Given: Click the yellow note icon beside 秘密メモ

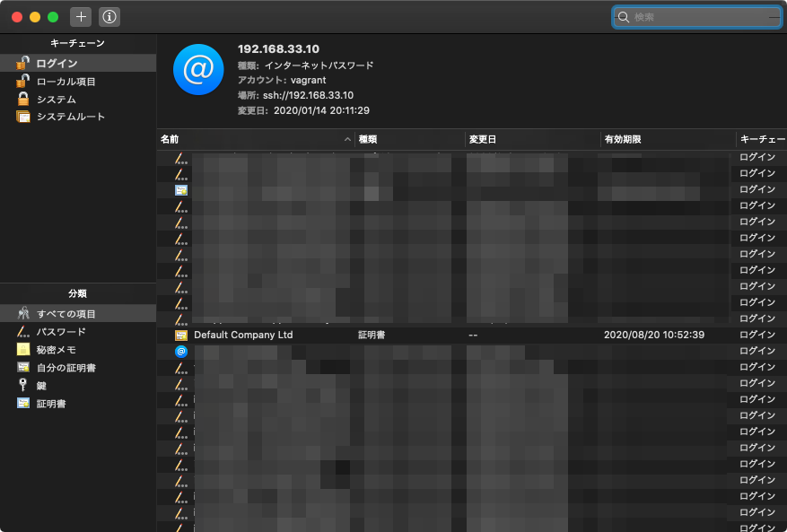Looking at the screenshot, I should pyautogui.click(x=23, y=349).
